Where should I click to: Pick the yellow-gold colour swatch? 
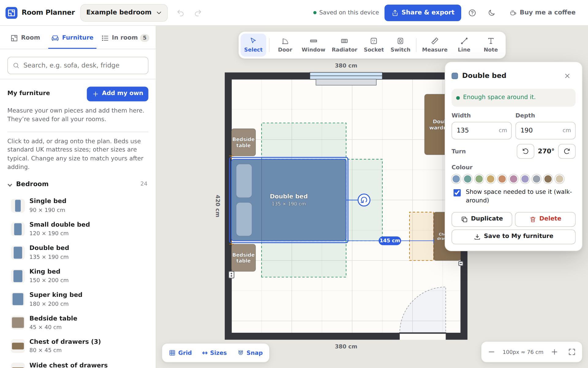[491, 179]
